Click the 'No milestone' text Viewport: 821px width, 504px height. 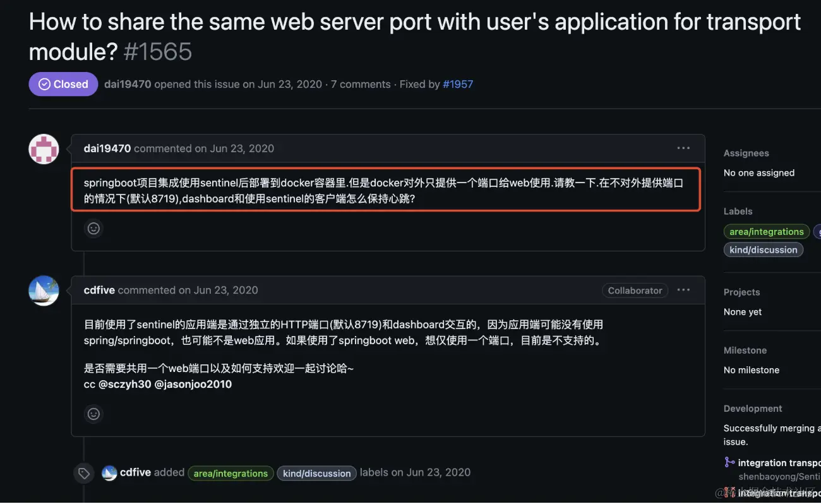coord(752,369)
